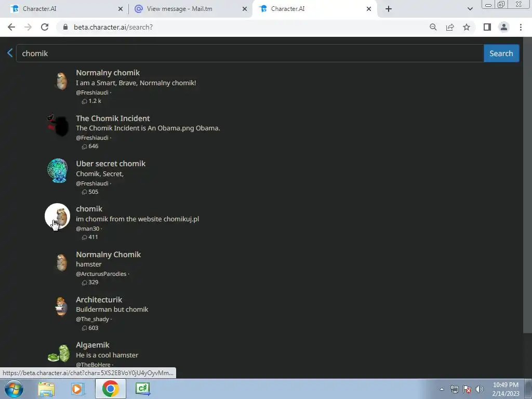Show hidden tray icons arrow
This screenshot has height=399, width=532.
[442, 389]
